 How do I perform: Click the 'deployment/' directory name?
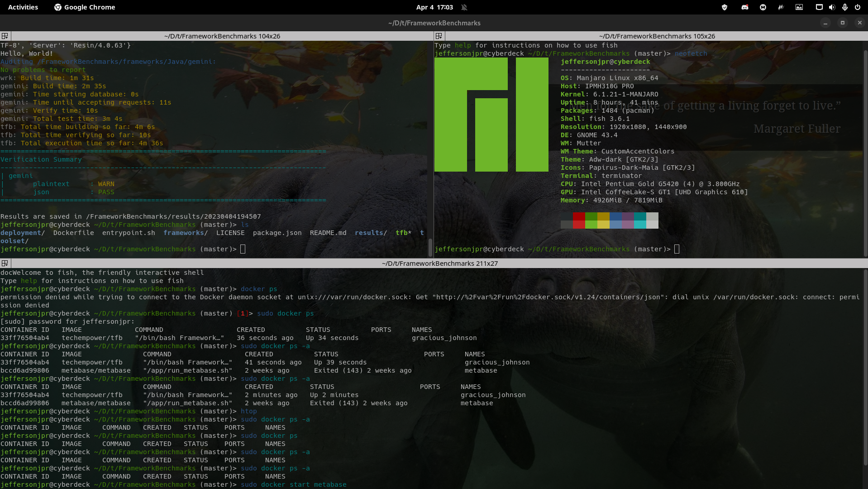pyautogui.click(x=23, y=233)
